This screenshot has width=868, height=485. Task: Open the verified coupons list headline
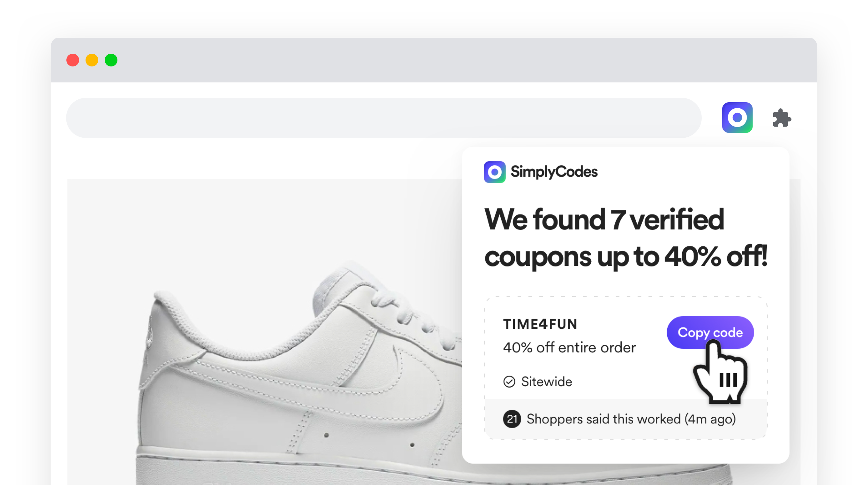coord(625,238)
